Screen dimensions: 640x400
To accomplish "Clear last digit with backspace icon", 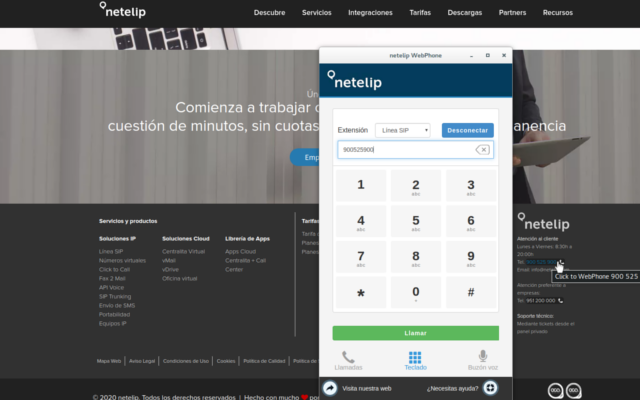I will [x=483, y=150].
